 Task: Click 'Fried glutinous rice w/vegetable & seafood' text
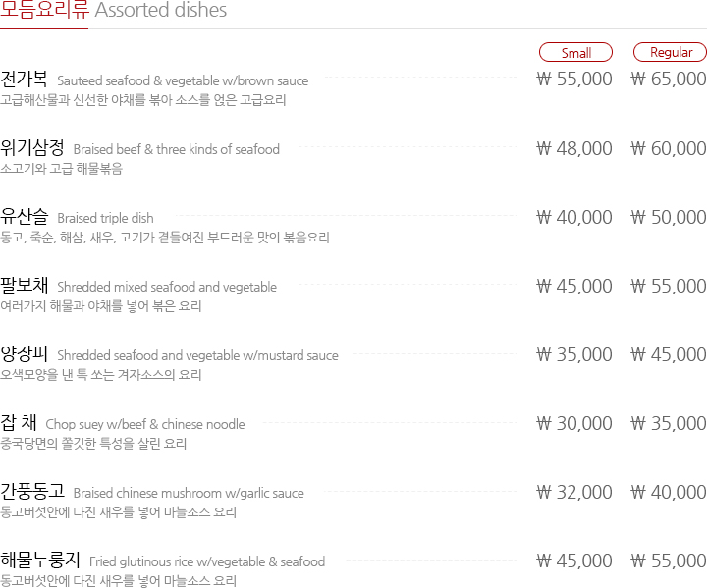pos(207,561)
